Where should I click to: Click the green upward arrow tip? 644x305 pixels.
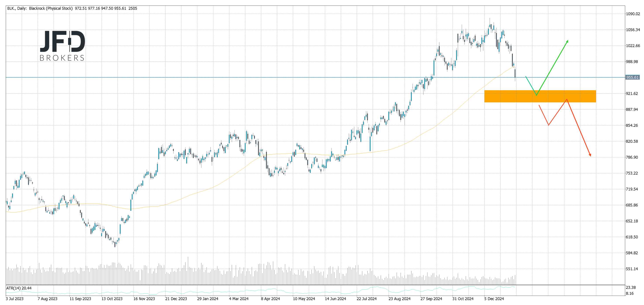point(568,41)
